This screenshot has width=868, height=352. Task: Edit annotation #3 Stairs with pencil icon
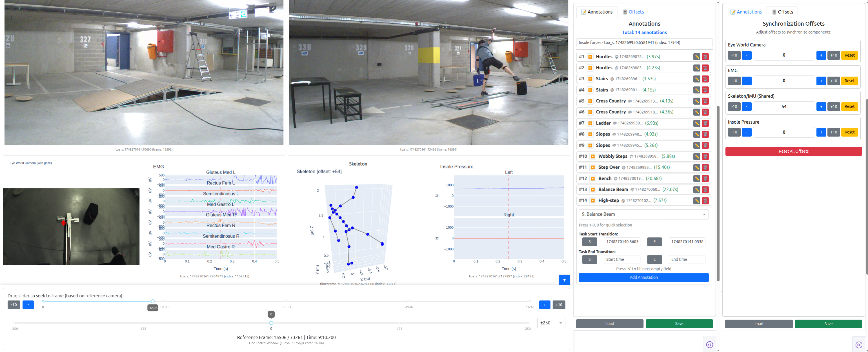point(696,79)
